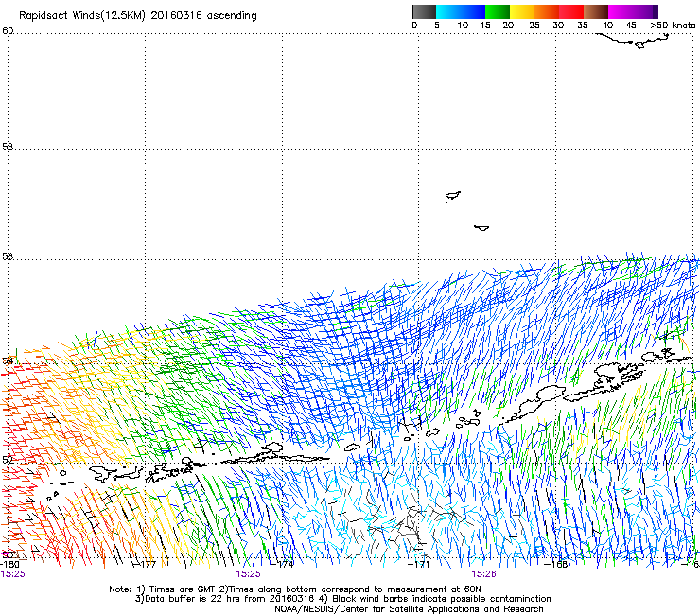Click the 'Rapidscat Winds(12.5KM) 20160316 ascending' title
The width and height of the screenshot is (700, 615).
point(138,16)
